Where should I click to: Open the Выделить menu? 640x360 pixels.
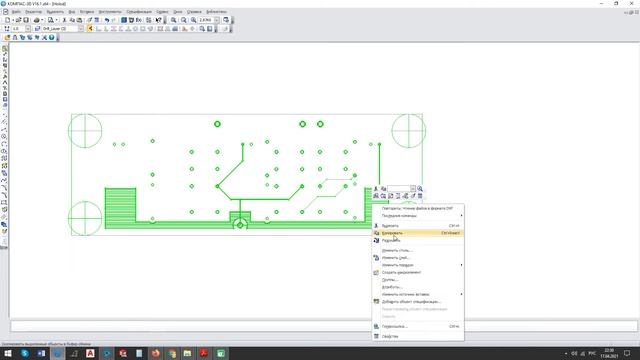pos(55,12)
